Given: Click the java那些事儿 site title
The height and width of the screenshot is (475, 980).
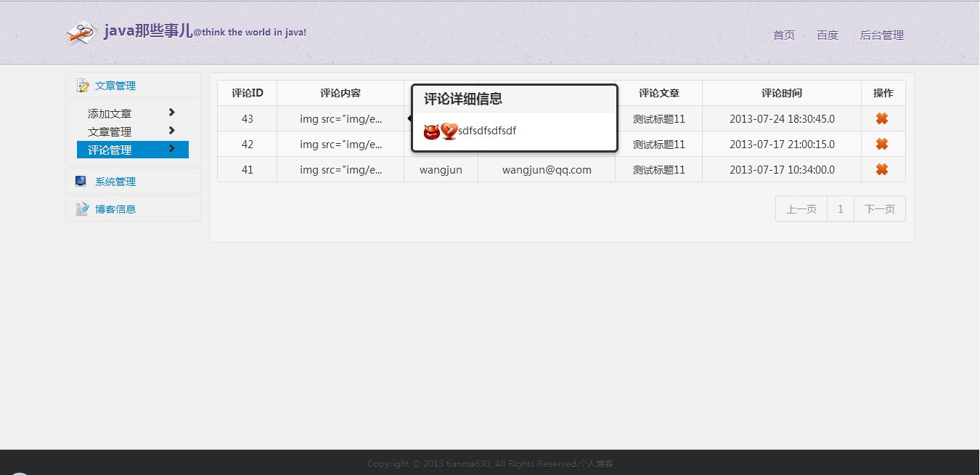Looking at the screenshot, I should [x=148, y=31].
